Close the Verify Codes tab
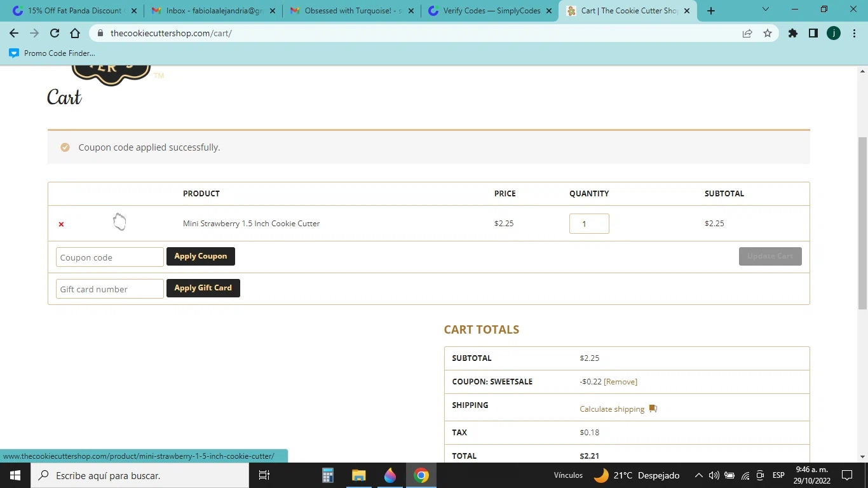The height and width of the screenshot is (488, 868). 549,11
